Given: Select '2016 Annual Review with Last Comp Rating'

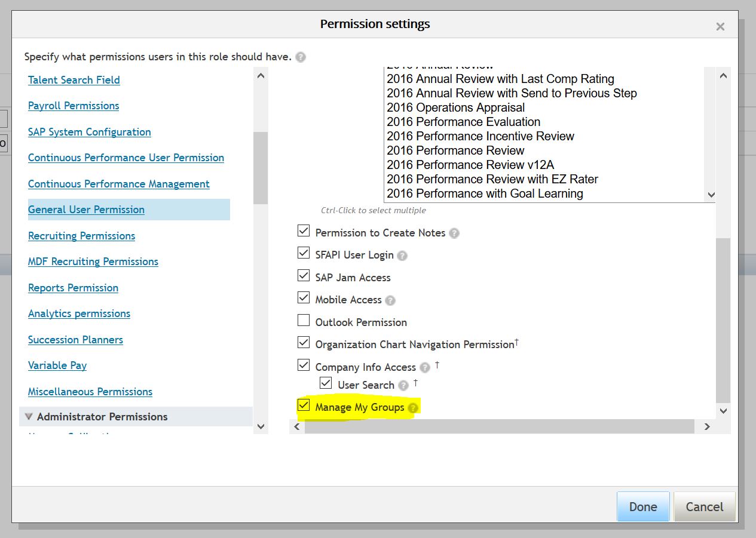Looking at the screenshot, I should [x=501, y=79].
